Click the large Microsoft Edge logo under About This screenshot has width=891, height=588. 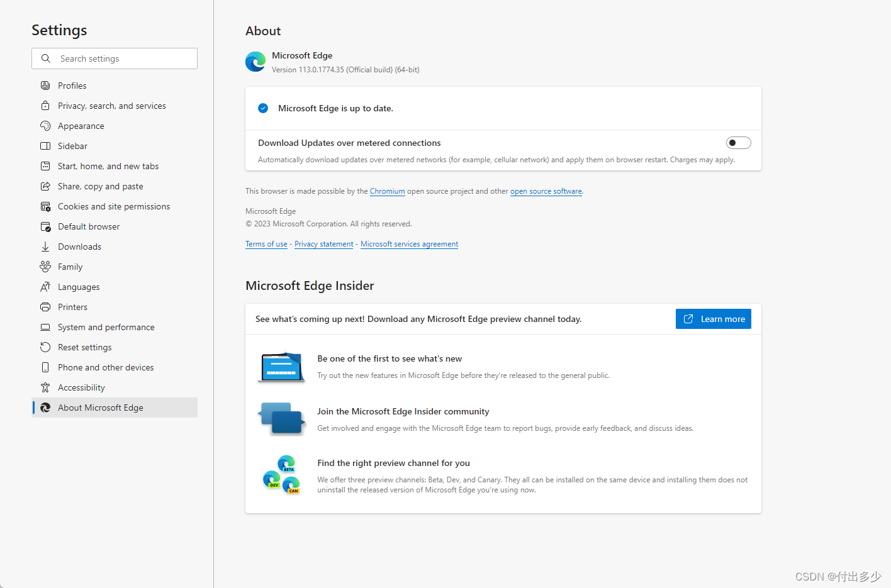[255, 62]
